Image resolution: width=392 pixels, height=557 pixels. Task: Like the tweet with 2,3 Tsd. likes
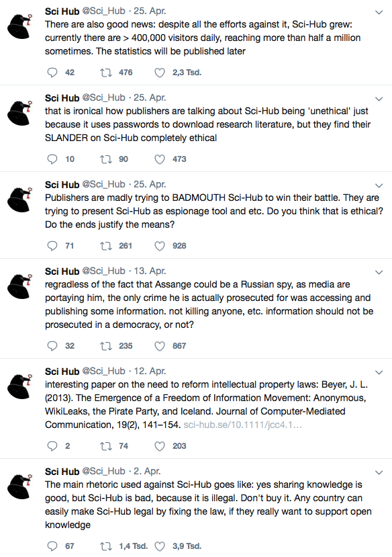point(160,73)
